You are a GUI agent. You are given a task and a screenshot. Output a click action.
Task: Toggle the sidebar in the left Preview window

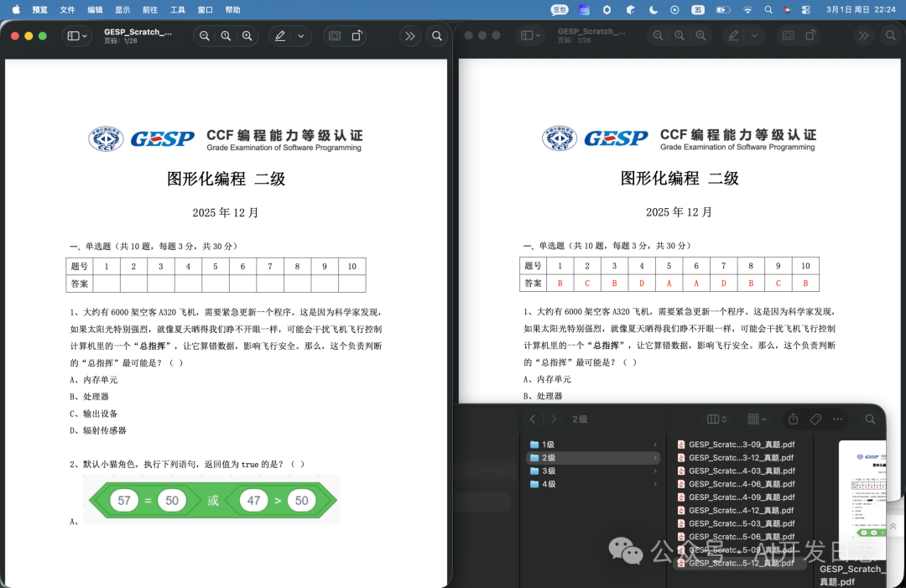(75, 36)
